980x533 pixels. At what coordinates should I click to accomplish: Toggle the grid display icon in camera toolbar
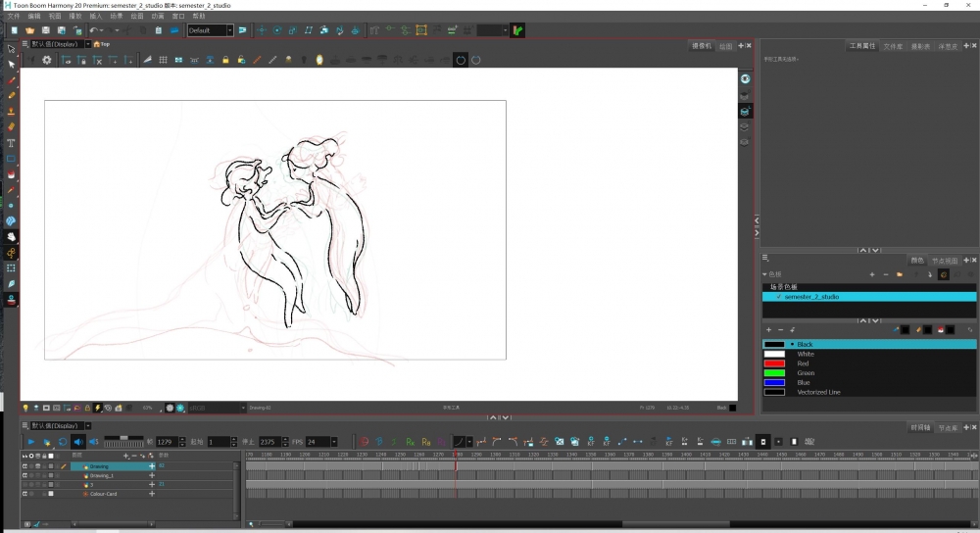coord(163,60)
